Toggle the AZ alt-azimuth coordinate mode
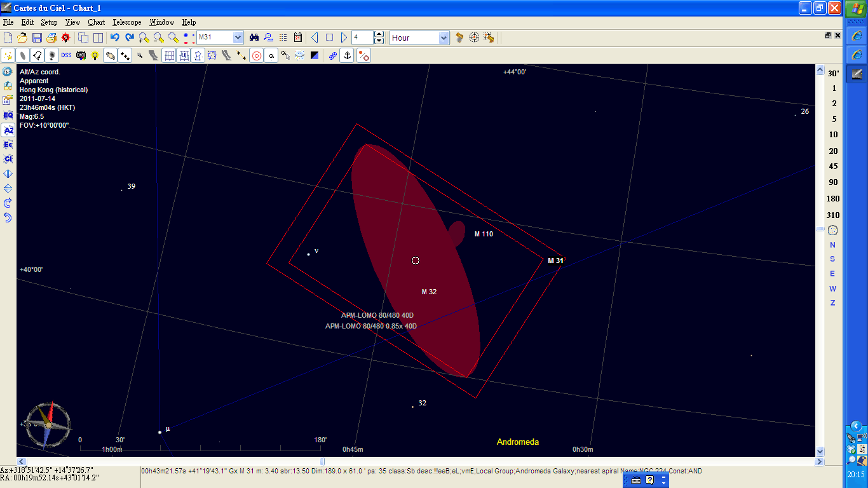This screenshot has width=868, height=488. 8,130
